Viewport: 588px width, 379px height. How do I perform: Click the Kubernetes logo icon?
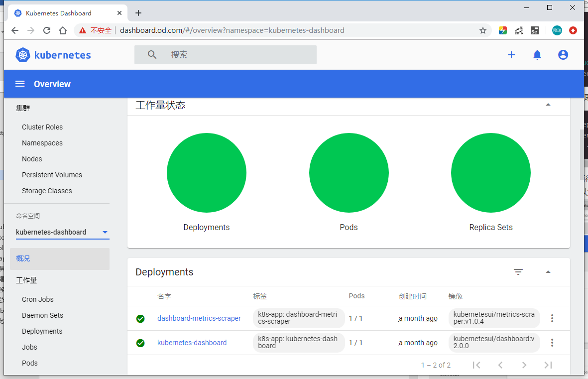(23, 55)
